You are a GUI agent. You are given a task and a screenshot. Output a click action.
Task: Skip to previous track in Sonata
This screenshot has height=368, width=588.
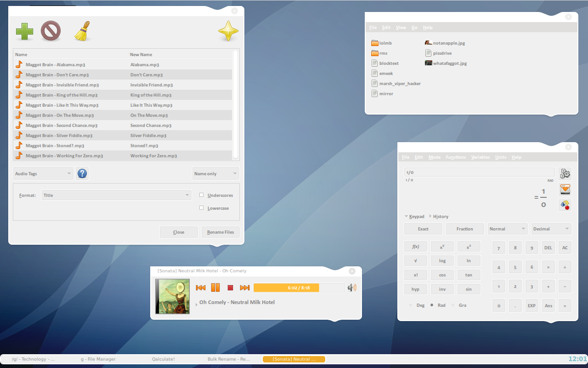[x=201, y=287]
